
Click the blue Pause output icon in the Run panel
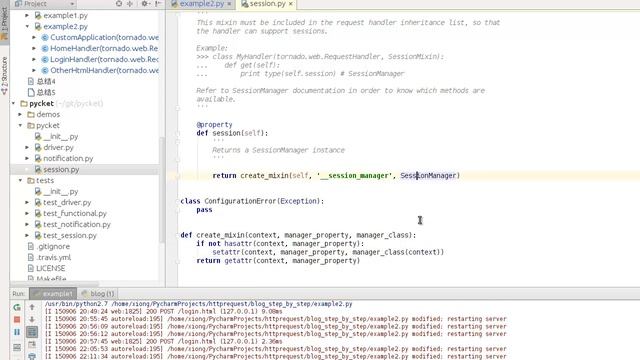(x=17, y=332)
